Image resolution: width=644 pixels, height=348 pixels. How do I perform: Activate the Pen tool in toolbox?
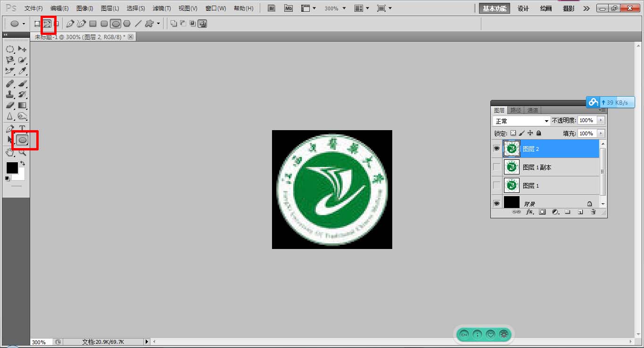pyautogui.click(x=10, y=128)
